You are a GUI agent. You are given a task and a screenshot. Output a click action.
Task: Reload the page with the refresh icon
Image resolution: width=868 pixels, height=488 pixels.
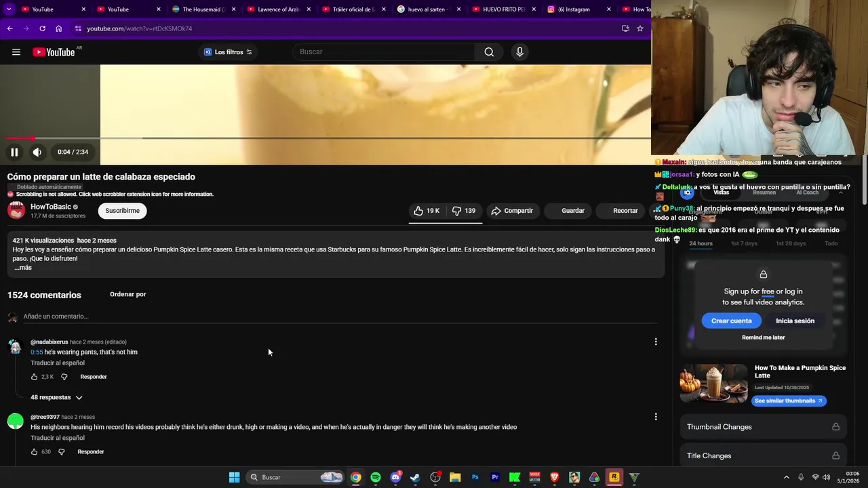tap(42, 28)
